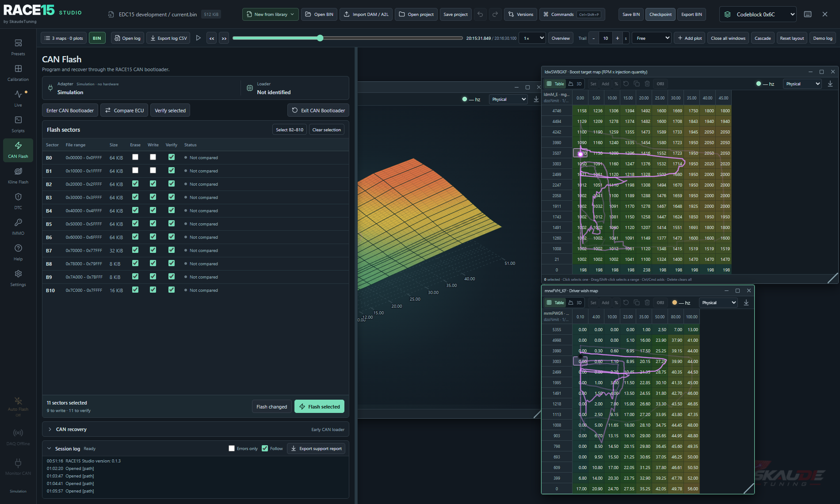Uncheck Erase for sector B5
This screenshot has width=840, height=504.
pos(135,223)
